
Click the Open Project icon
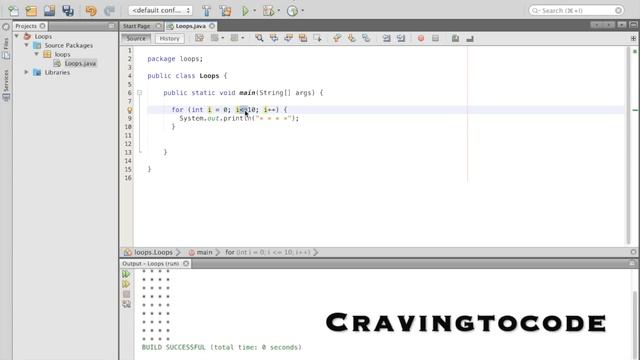[x=49, y=11]
